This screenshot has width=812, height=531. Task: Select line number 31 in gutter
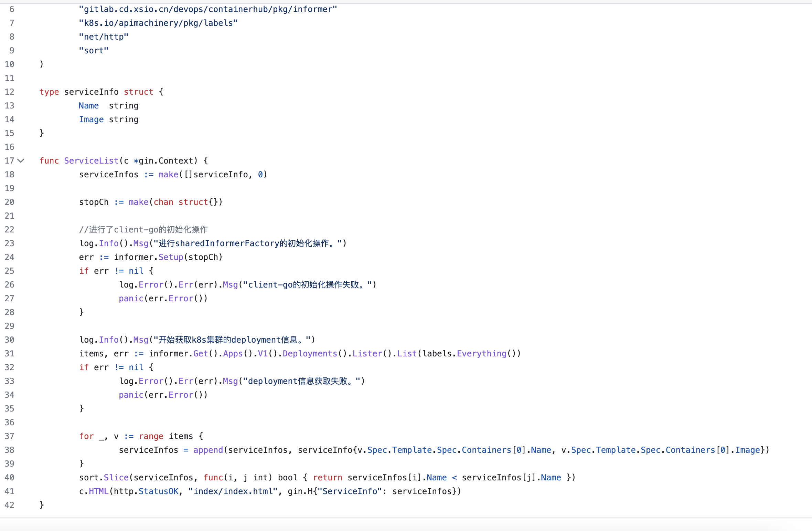[x=9, y=354]
